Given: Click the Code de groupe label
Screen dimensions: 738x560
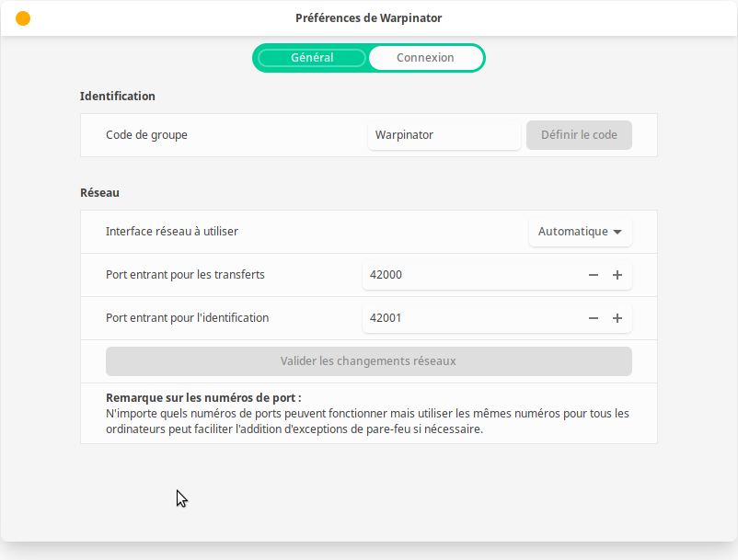Looking at the screenshot, I should pos(146,135).
